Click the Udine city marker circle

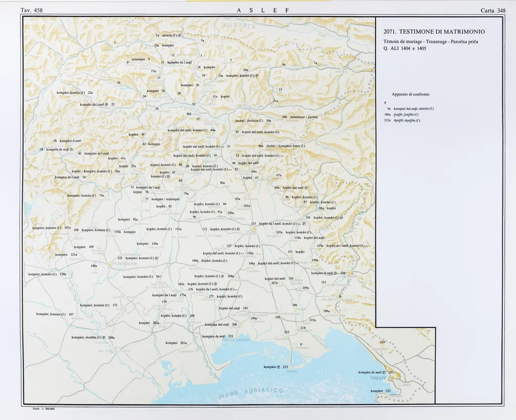point(254,228)
